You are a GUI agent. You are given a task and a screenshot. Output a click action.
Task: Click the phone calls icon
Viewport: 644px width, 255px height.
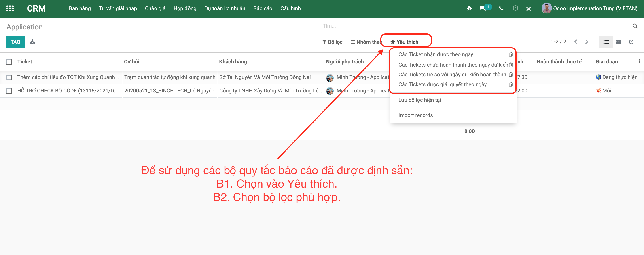(501, 8)
